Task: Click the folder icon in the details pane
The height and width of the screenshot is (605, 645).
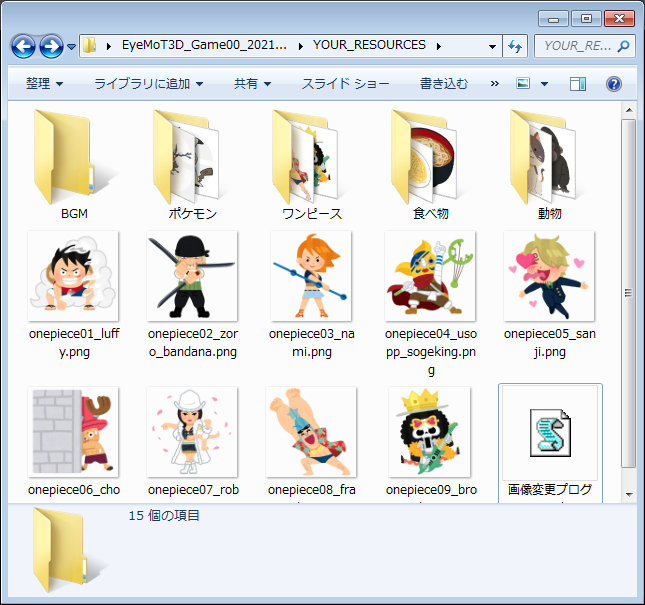Action: point(68,550)
